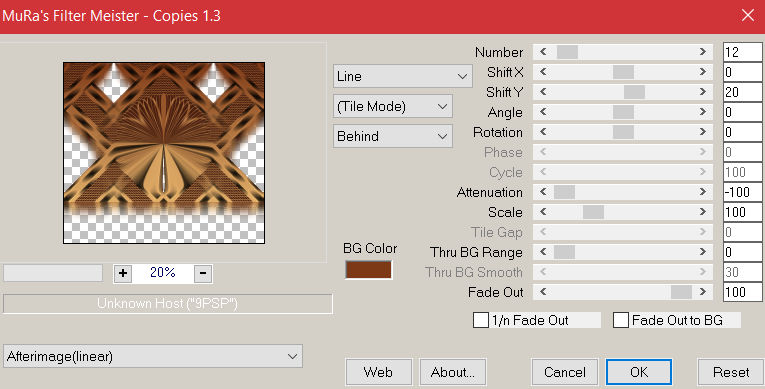Click right arrow of Shift Y slider
Viewport: 765px width, 389px height.
(703, 92)
